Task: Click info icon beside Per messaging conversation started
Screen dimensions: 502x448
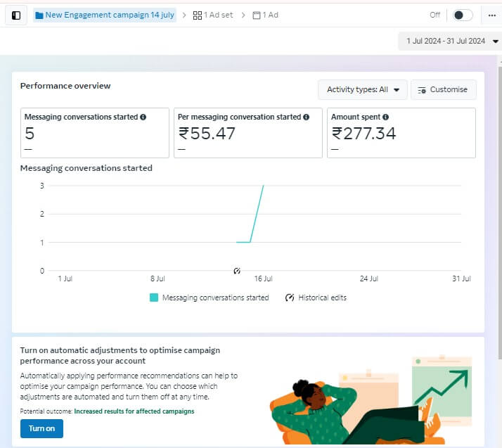Action: click(x=307, y=117)
